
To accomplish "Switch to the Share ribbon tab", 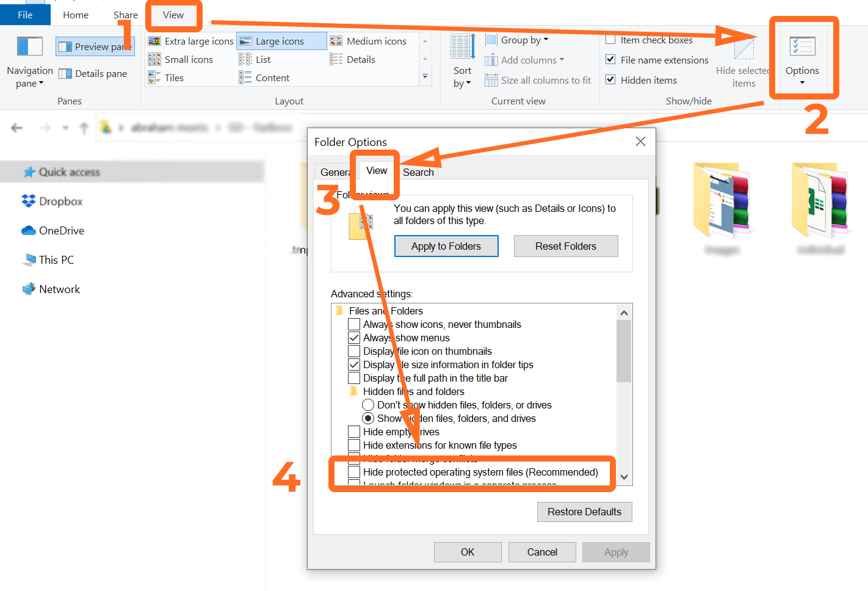I will 125,15.
